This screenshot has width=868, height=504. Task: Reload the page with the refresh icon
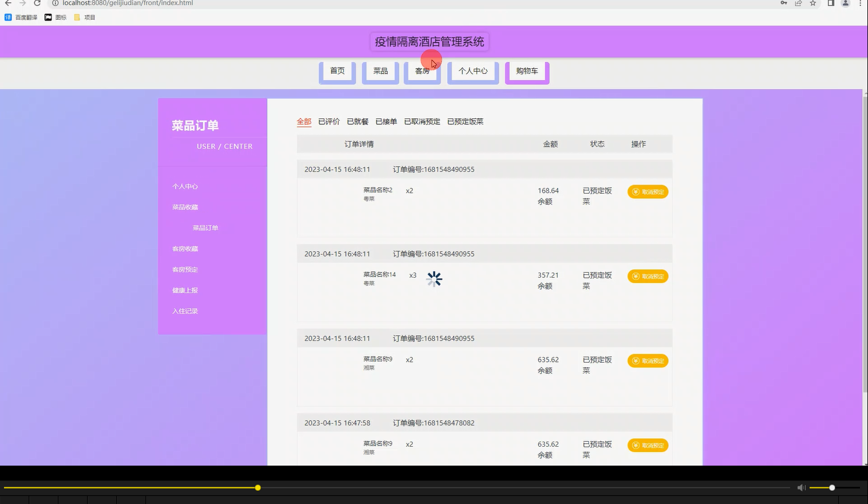tap(37, 3)
